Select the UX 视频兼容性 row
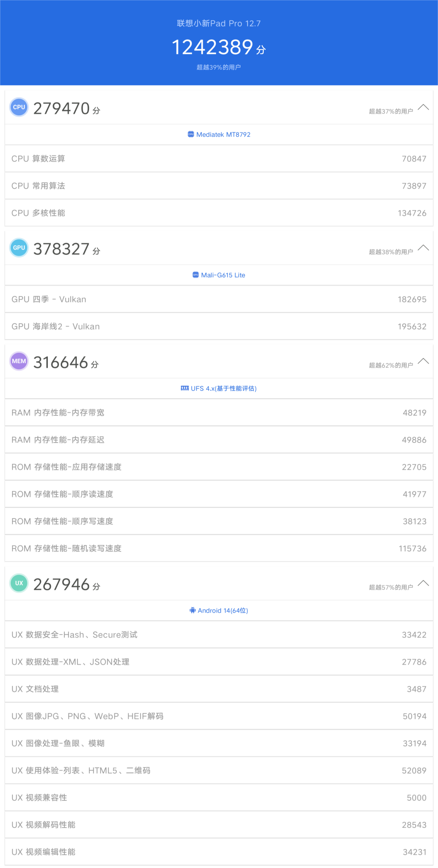The height and width of the screenshot is (868, 438). click(x=219, y=797)
